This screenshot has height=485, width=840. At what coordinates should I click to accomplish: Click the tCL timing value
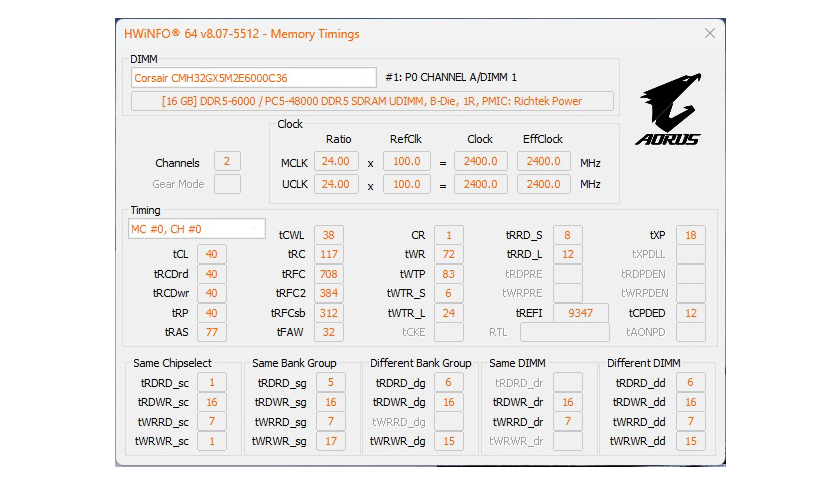click(x=211, y=254)
